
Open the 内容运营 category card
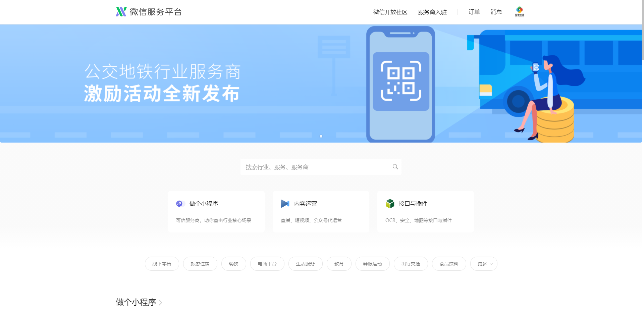coord(321,212)
